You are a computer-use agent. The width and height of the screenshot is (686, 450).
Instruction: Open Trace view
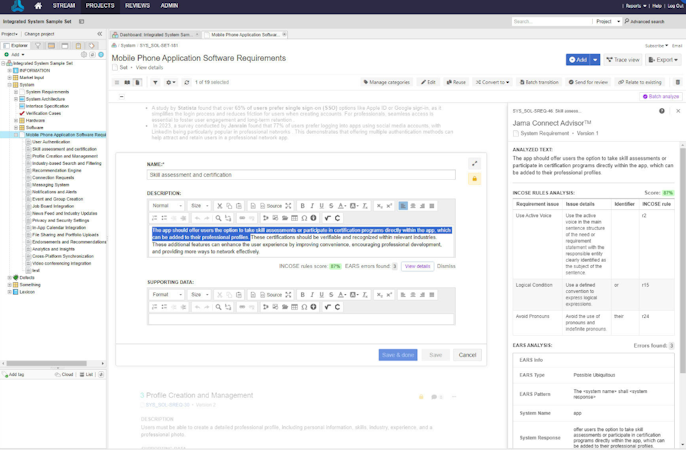(623, 60)
